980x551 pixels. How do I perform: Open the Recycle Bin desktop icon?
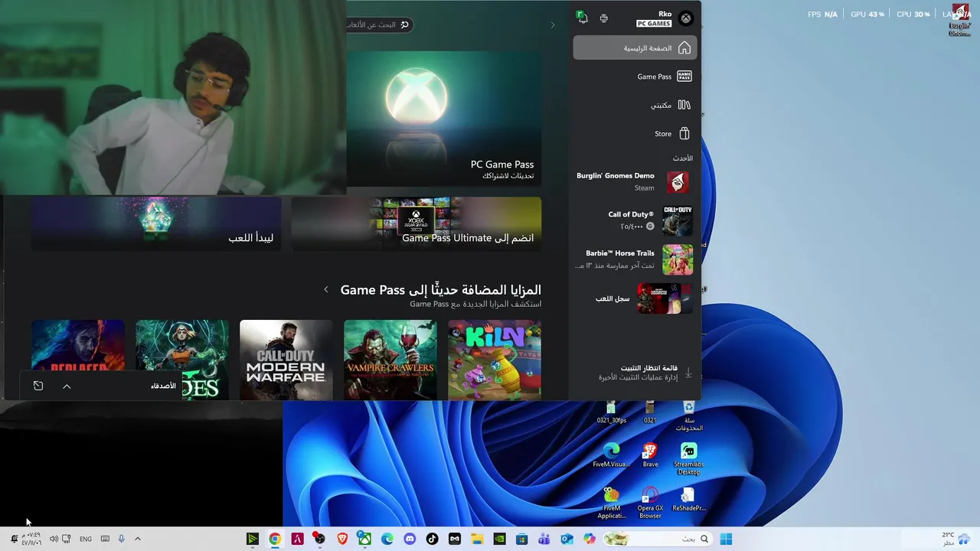pyautogui.click(x=689, y=416)
